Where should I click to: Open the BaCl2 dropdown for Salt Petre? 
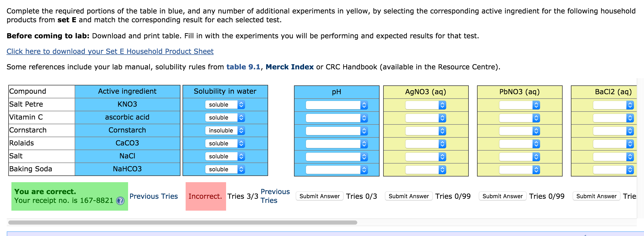(613, 105)
